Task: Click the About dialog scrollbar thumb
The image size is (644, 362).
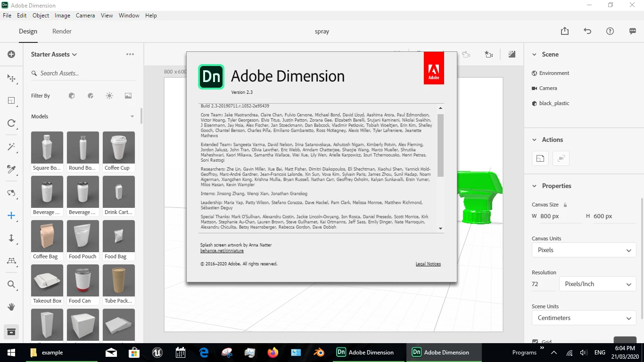Action: 441,145
